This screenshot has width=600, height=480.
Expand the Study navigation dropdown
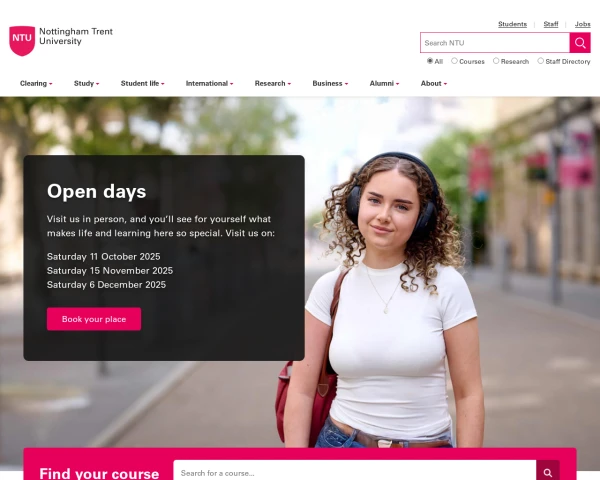coord(86,83)
